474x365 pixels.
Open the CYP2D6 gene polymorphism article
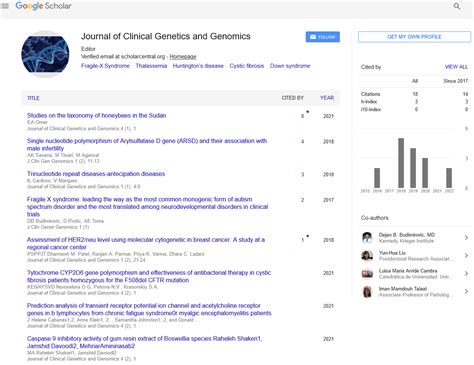[149, 276]
